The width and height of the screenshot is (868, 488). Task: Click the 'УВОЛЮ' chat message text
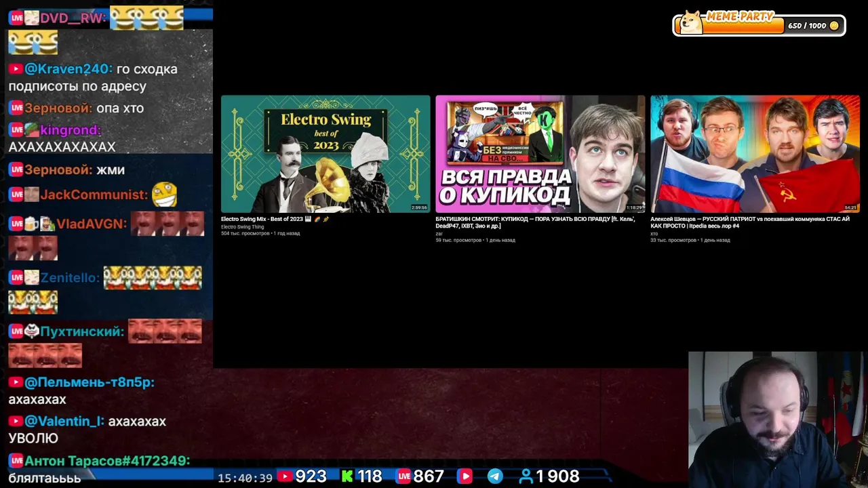(x=33, y=439)
